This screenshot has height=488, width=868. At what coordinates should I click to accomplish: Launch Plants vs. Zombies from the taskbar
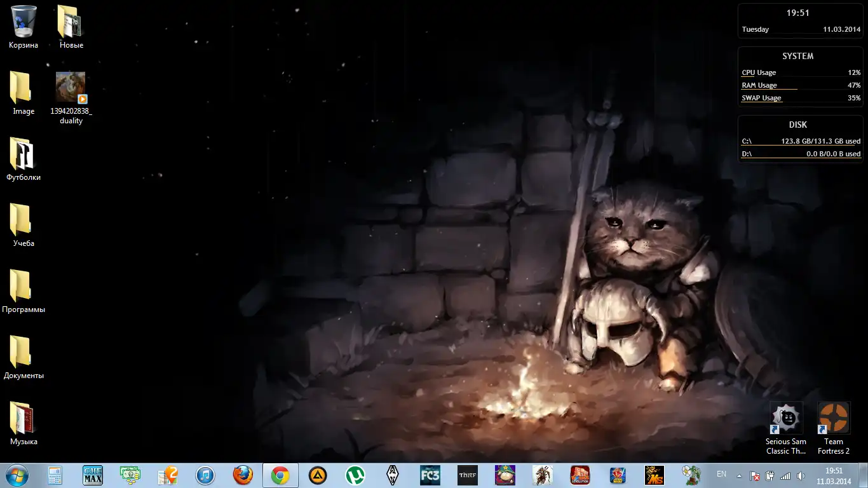692,475
